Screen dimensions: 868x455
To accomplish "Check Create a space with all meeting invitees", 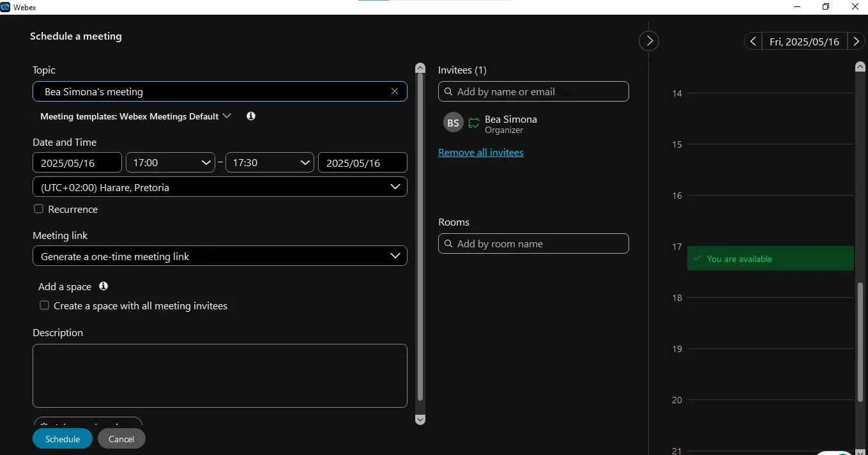I will [x=44, y=305].
